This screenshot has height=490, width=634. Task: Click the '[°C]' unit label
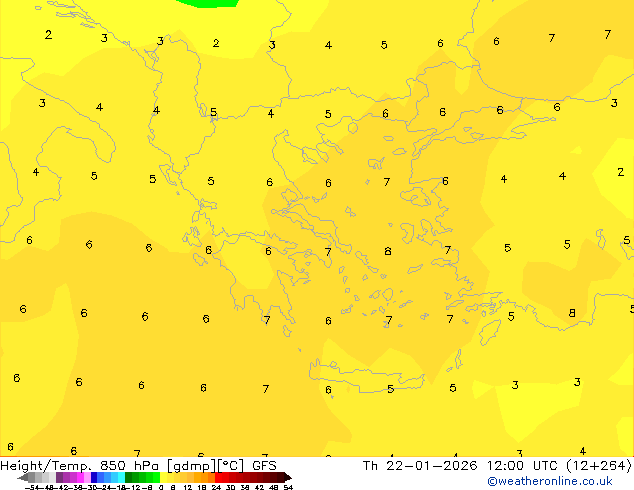click(x=230, y=466)
